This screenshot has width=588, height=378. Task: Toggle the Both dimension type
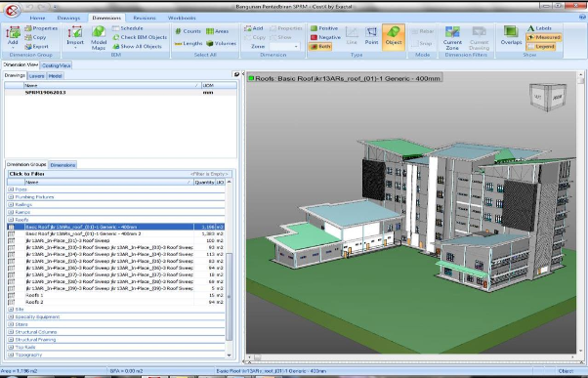[320, 47]
